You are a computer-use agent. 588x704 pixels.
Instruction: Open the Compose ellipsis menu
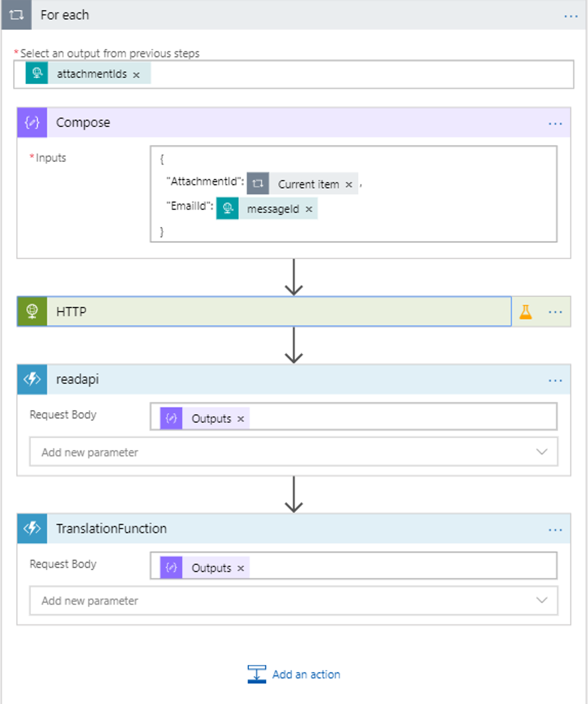pos(555,123)
